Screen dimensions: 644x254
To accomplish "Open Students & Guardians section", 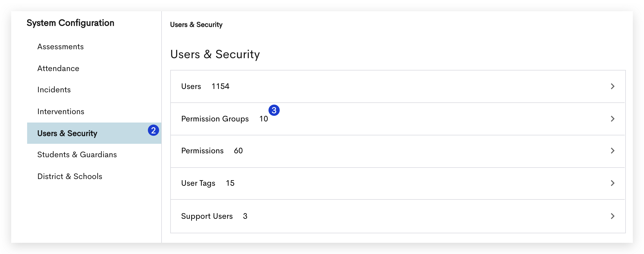I will tap(77, 155).
